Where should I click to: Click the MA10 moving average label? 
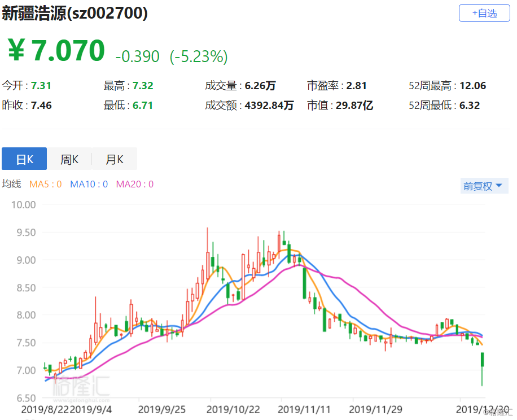click(x=89, y=184)
